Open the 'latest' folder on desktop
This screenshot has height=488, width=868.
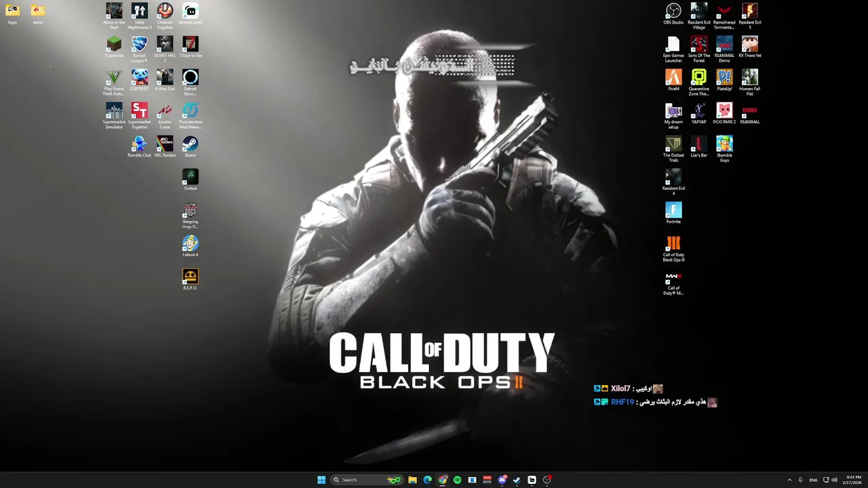tap(38, 14)
